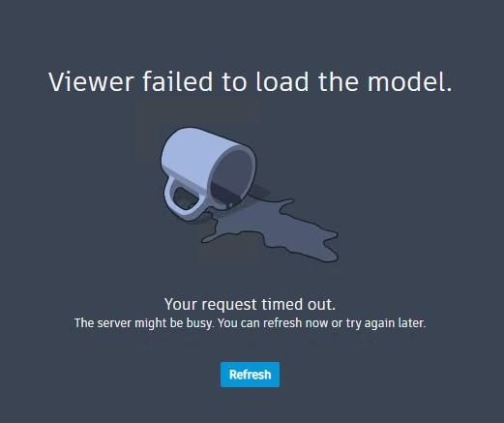This screenshot has height=423, width=504.
Task: Click the 'The server might be busy' sentence
Action: coord(144,323)
